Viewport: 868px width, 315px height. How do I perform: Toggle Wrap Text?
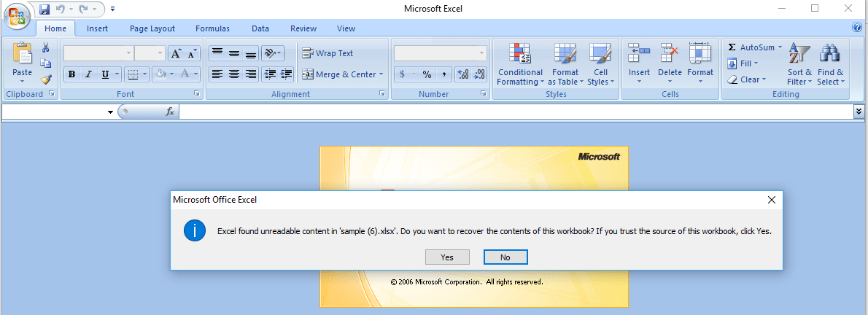(328, 53)
